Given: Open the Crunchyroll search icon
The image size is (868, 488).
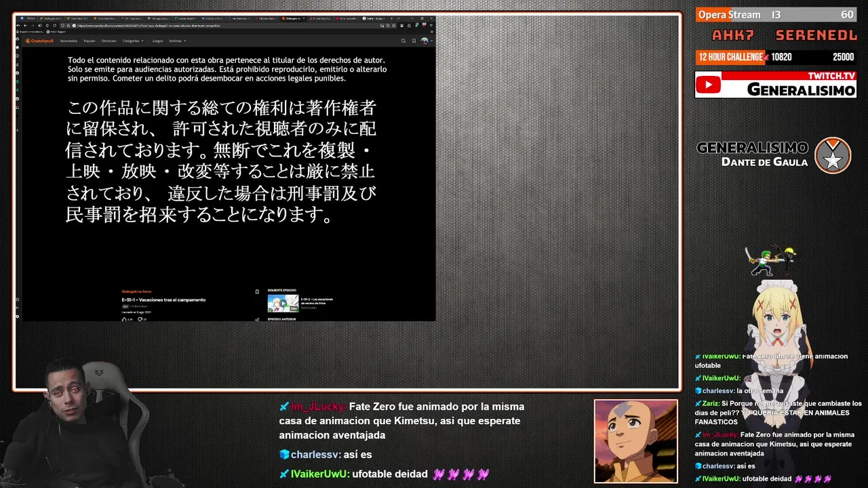Looking at the screenshot, I should point(403,41).
